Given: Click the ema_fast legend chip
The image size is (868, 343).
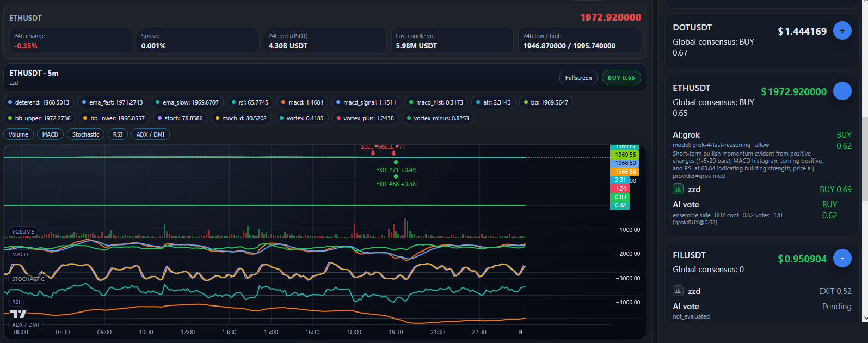Looking at the screenshot, I should tap(112, 102).
